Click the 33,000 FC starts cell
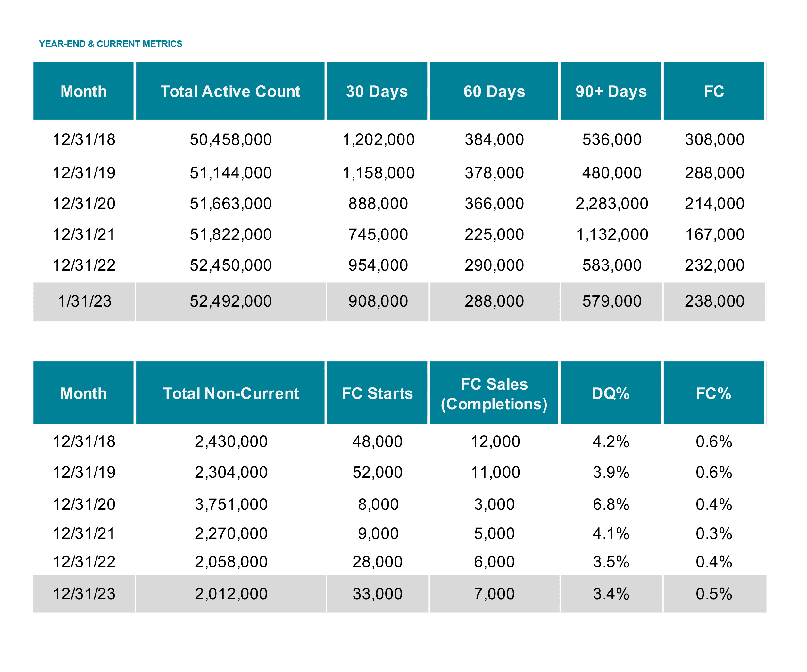Screen dimensions: 807x672 pyautogui.click(x=377, y=594)
